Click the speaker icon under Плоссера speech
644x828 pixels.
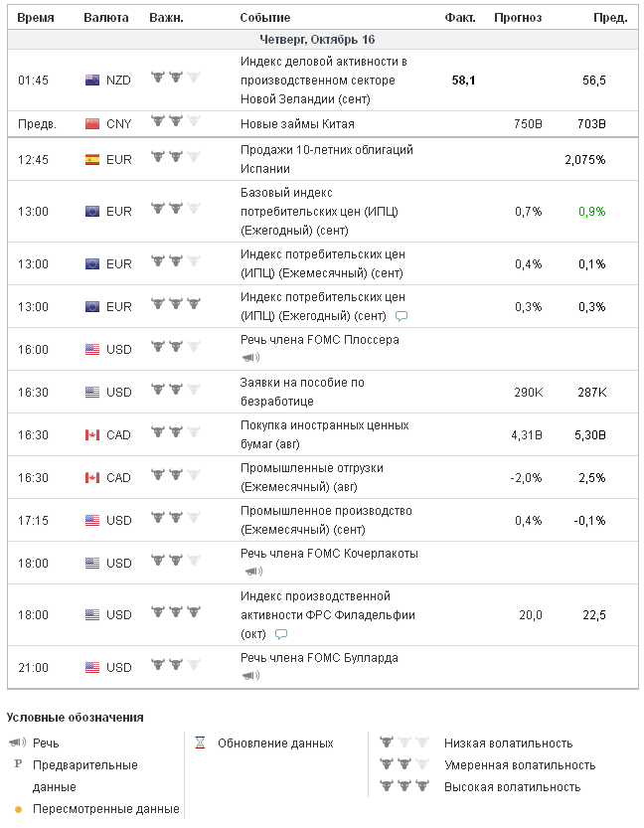point(250,358)
